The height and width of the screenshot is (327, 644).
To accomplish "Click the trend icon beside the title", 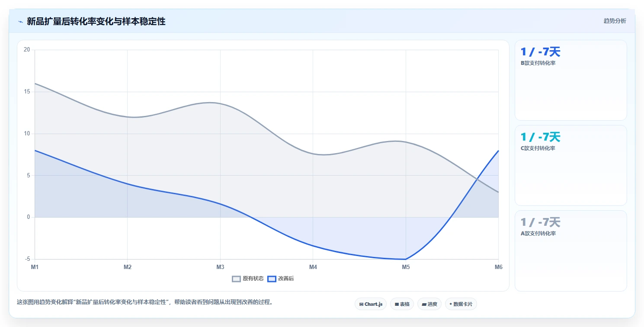I will pyautogui.click(x=20, y=22).
